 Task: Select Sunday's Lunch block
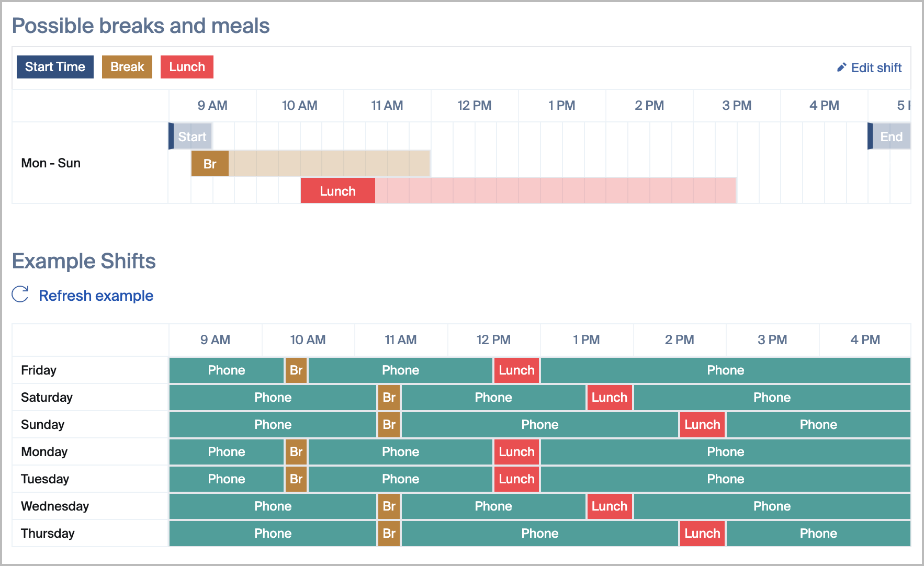702,425
